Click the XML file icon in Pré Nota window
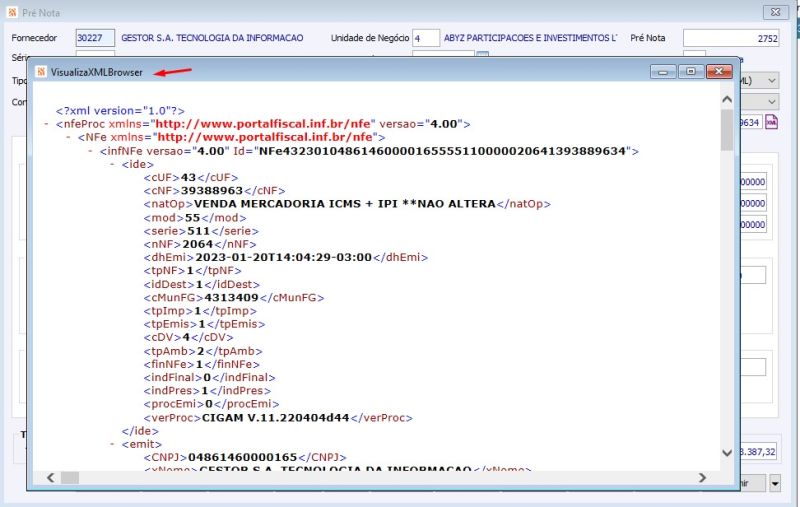 coord(771,122)
